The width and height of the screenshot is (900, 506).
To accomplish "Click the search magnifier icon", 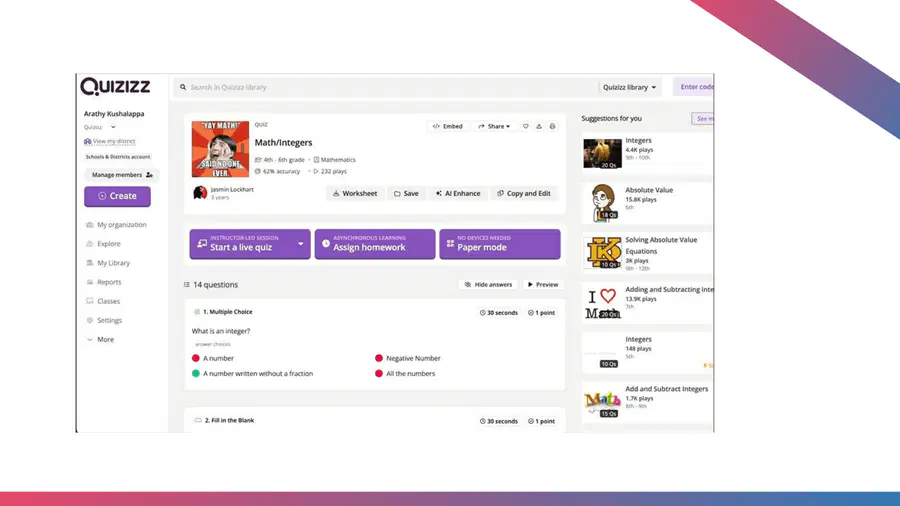I will (183, 87).
